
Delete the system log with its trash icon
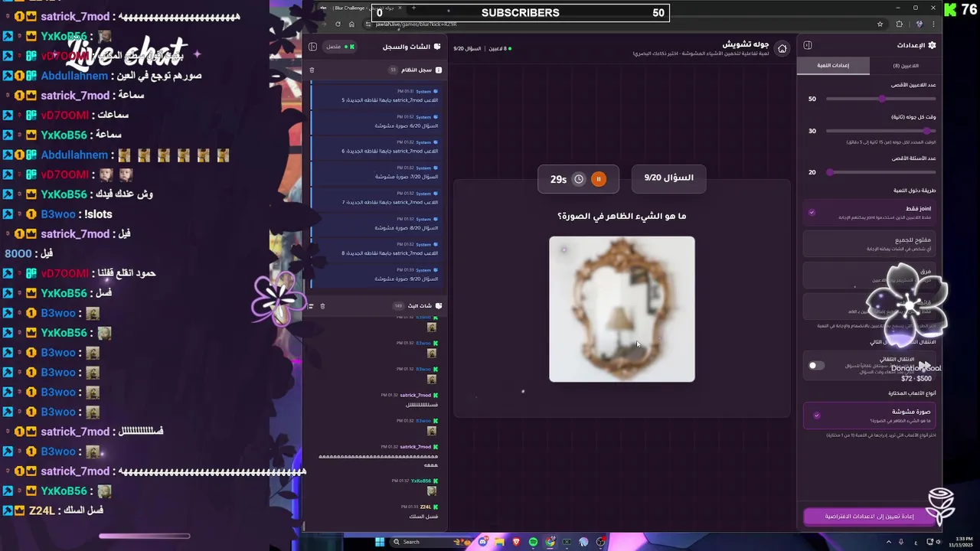(x=312, y=70)
